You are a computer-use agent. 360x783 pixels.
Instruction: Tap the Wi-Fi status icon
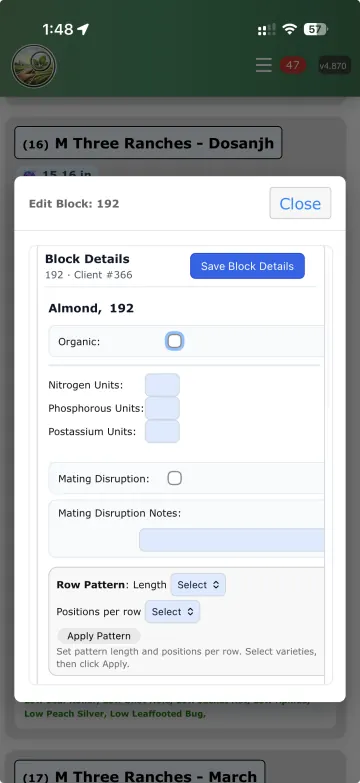pyautogui.click(x=290, y=29)
